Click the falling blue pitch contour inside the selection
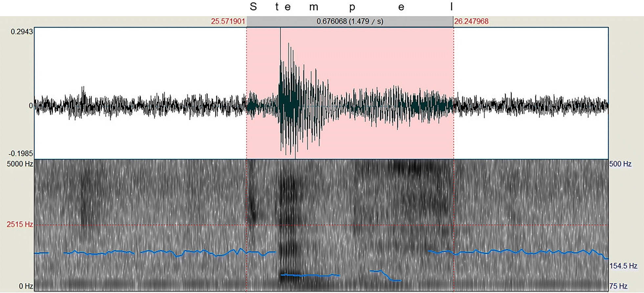The image size is (644, 293). click(x=386, y=276)
